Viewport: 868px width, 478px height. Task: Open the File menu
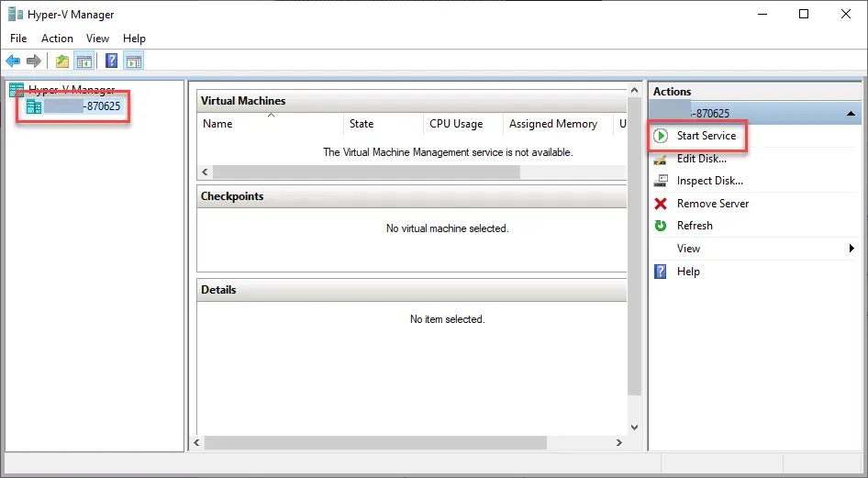pyautogui.click(x=18, y=39)
